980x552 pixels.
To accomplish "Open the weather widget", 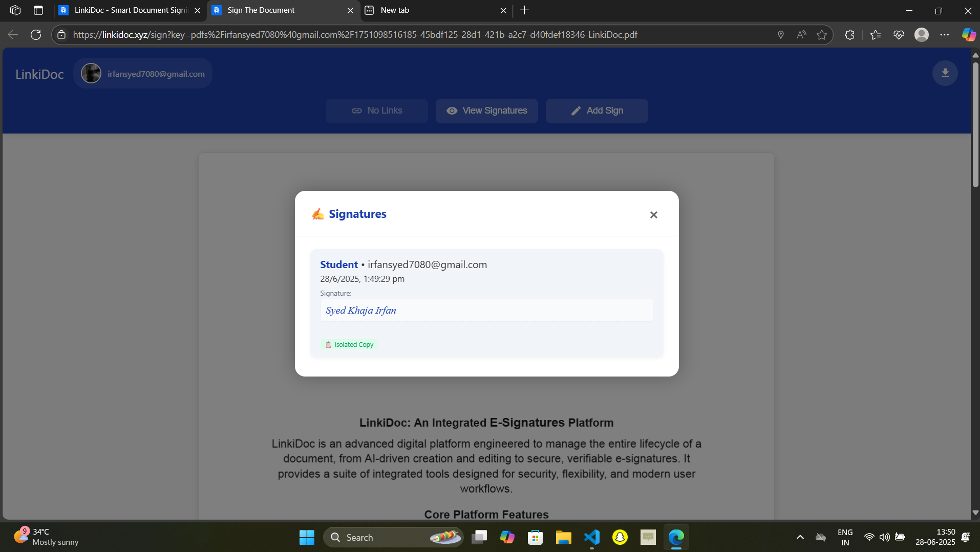I will tap(46, 537).
